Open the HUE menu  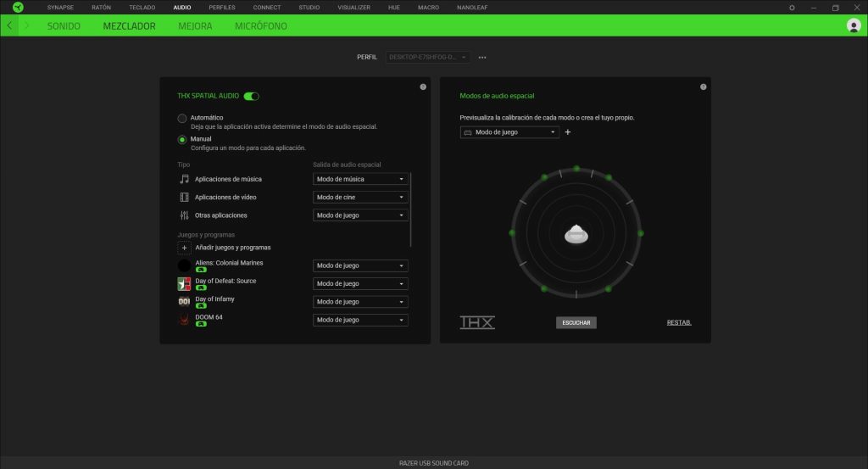click(394, 8)
